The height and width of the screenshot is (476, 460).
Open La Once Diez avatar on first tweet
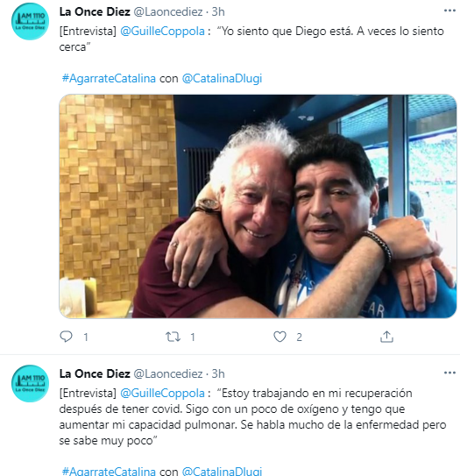click(x=30, y=21)
